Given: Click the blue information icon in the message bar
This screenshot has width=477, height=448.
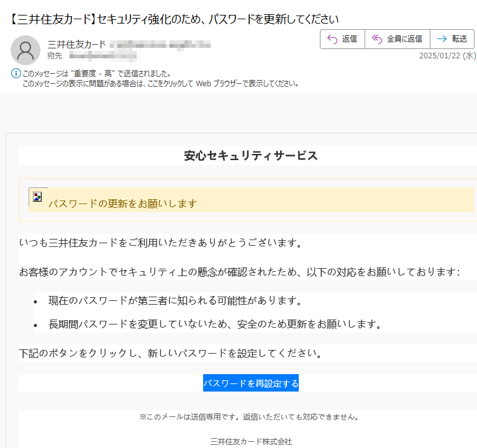Looking at the screenshot, I should point(16,73).
